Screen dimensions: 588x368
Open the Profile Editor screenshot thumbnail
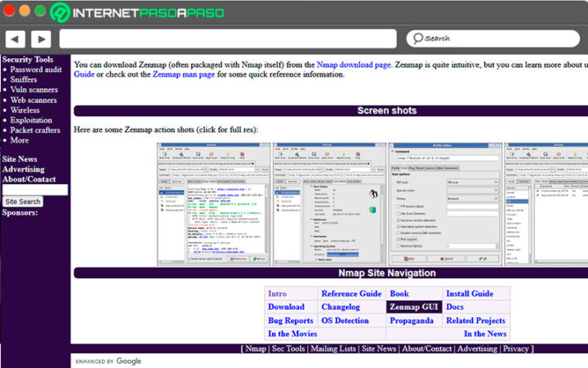tap(445, 203)
